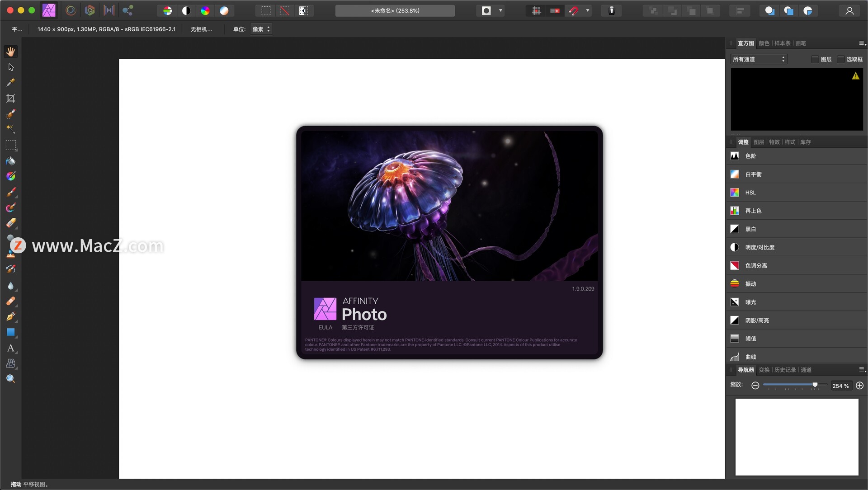Switch to the 历史记录 tab
The width and height of the screenshot is (868, 490).
pyautogui.click(x=785, y=370)
